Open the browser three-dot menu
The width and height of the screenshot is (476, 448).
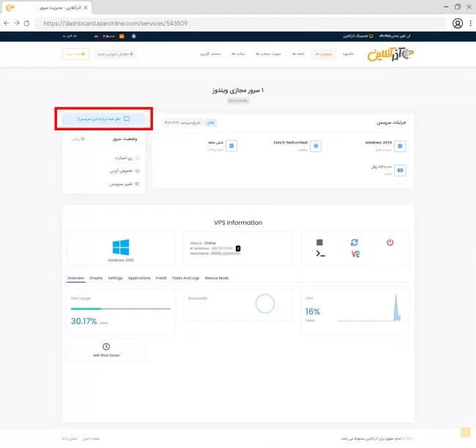(470, 23)
